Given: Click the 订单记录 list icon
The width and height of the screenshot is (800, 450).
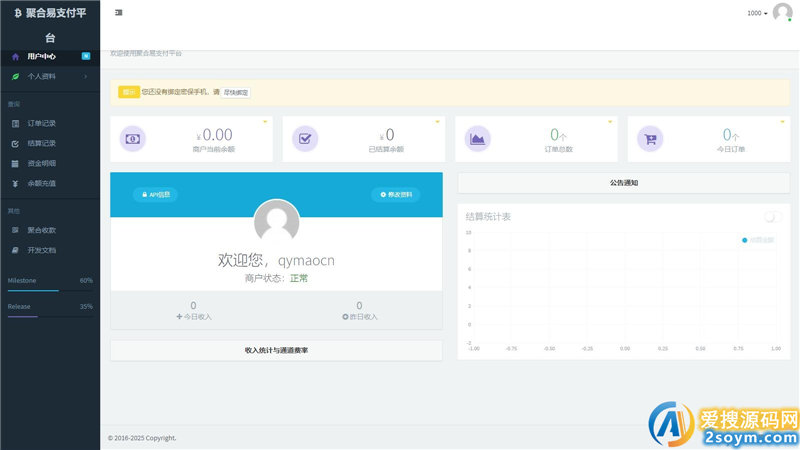Looking at the screenshot, I should (15, 123).
